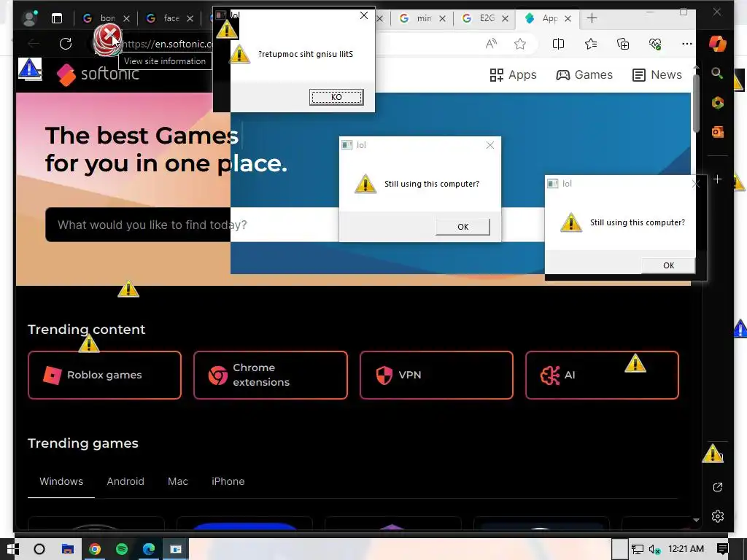Open the Games menu on Softonic
This screenshot has height=560, width=747.
pos(584,75)
